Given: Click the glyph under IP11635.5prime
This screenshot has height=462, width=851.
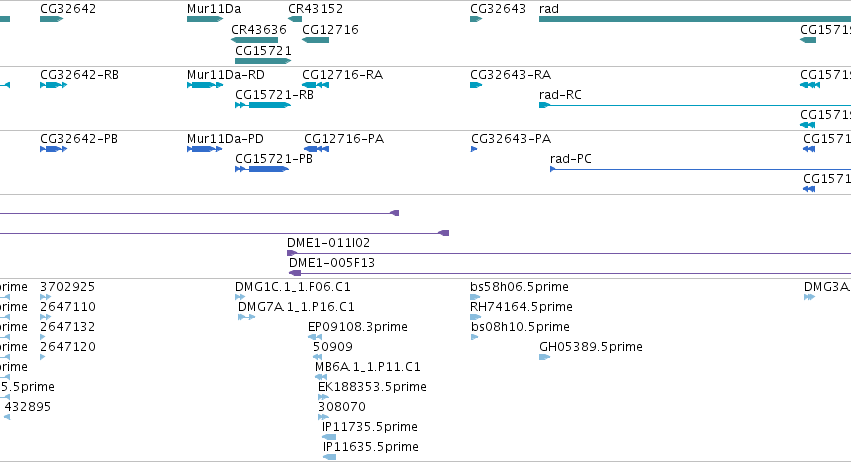Looking at the screenshot, I should (329, 457).
